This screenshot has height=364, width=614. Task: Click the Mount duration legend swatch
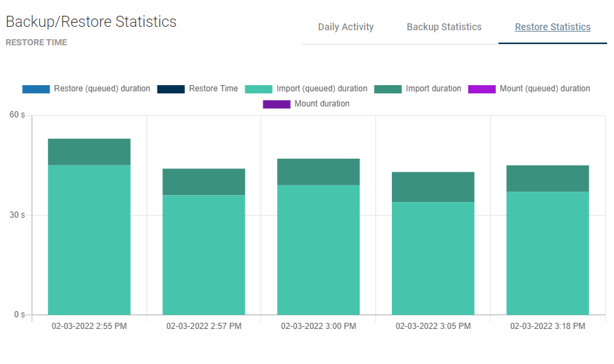(276, 104)
